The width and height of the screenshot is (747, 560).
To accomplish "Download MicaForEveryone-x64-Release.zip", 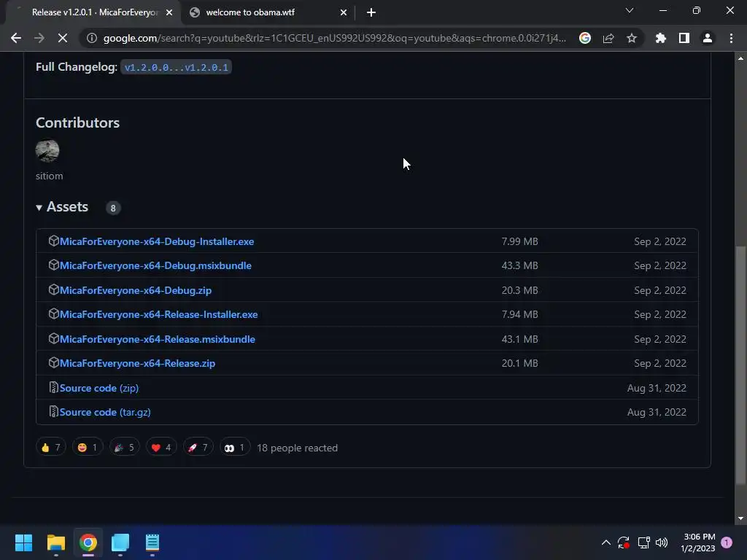I will tap(137, 363).
